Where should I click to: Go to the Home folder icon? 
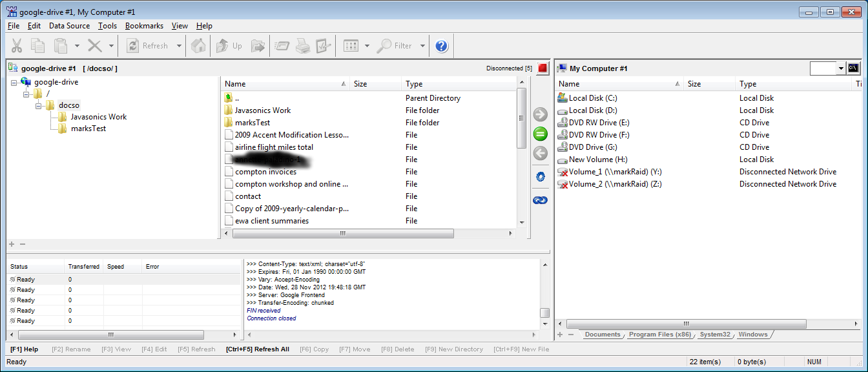199,46
